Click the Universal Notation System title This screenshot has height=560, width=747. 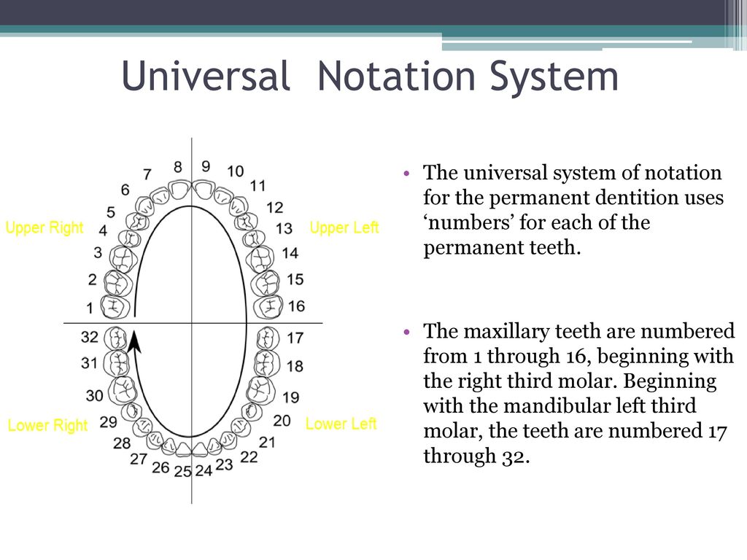pyautogui.click(x=370, y=76)
